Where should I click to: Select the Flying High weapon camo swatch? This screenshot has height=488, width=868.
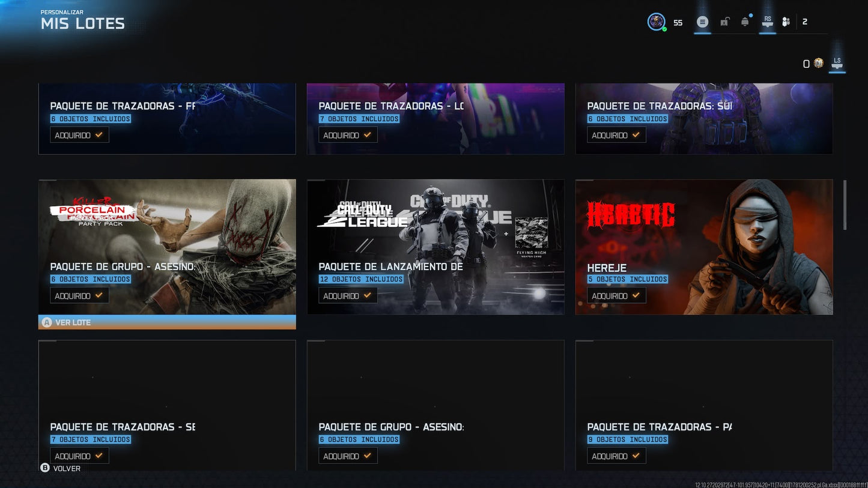[x=531, y=233]
